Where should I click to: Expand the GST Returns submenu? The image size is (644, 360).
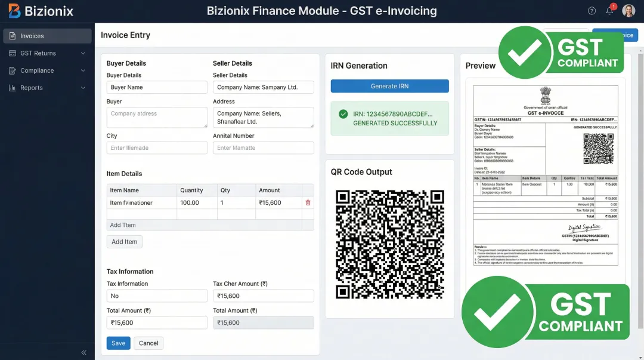click(83, 53)
